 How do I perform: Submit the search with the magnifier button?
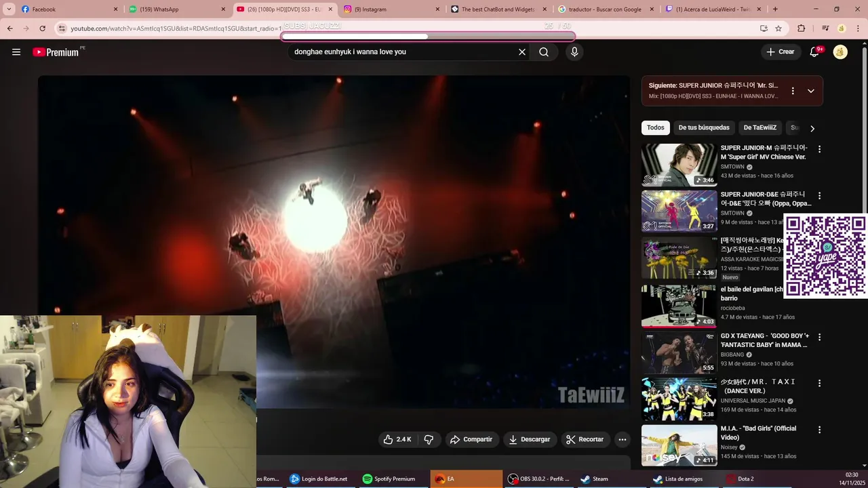(544, 52)
